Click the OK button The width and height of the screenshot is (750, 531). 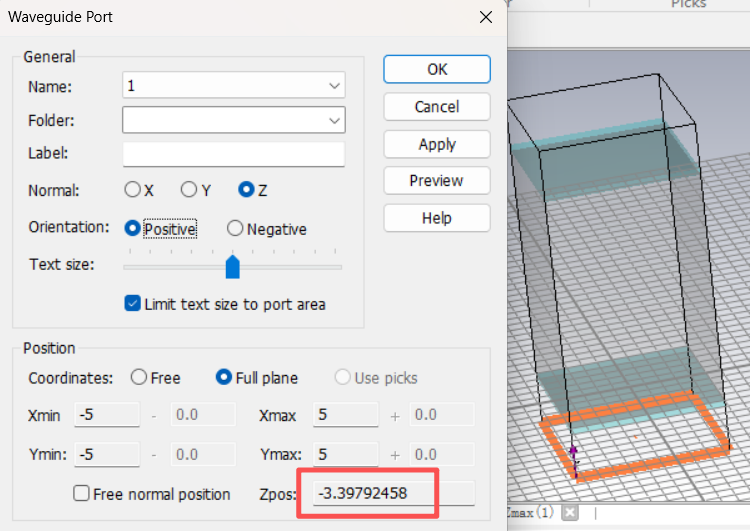pyautogui.click(x=437, y=69)
